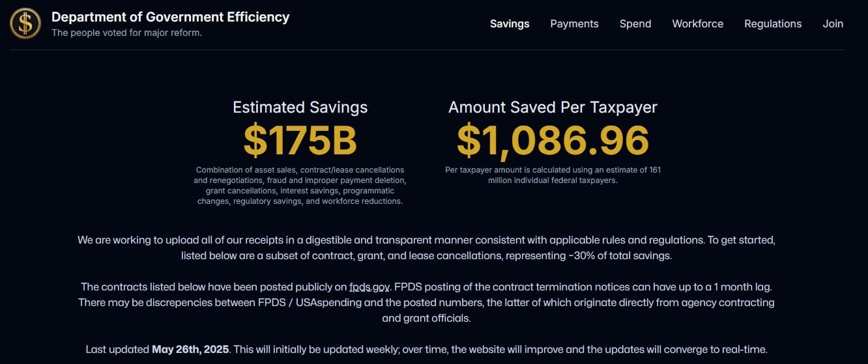This screenshot has height=364, width=868.
Task: Click the Last updated May 26th, 2025 text
Action: [x=157, y=349]
